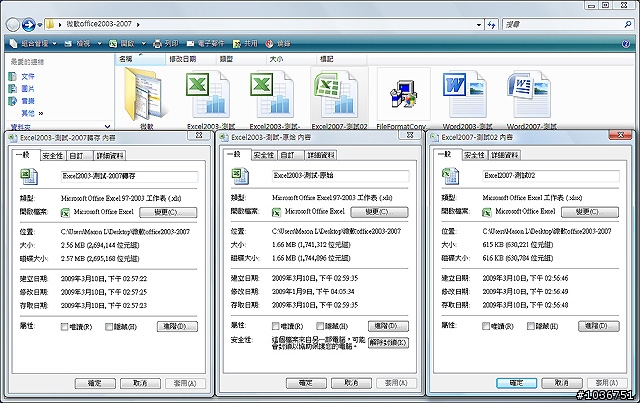Sort by the 修改日期 column header
The image size is (640, 403).
(191, 59)
